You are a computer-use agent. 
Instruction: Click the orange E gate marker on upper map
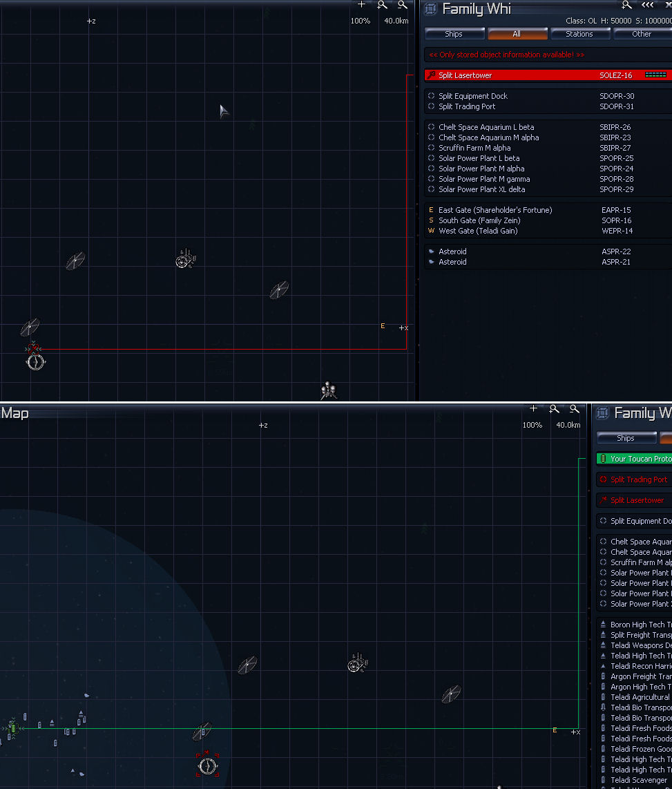tap(383, 326)
